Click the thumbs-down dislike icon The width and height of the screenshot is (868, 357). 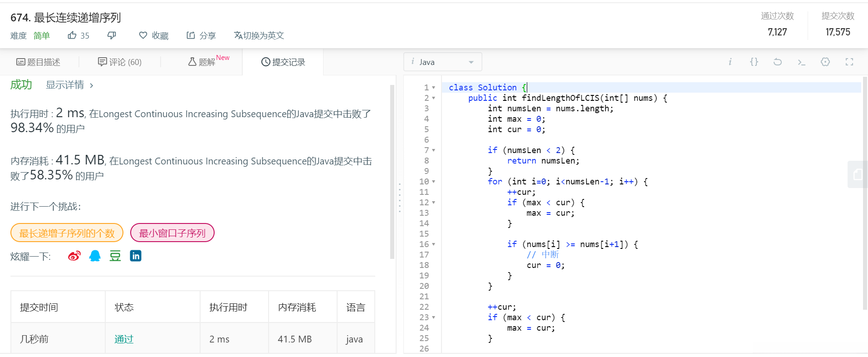(112, 35)
